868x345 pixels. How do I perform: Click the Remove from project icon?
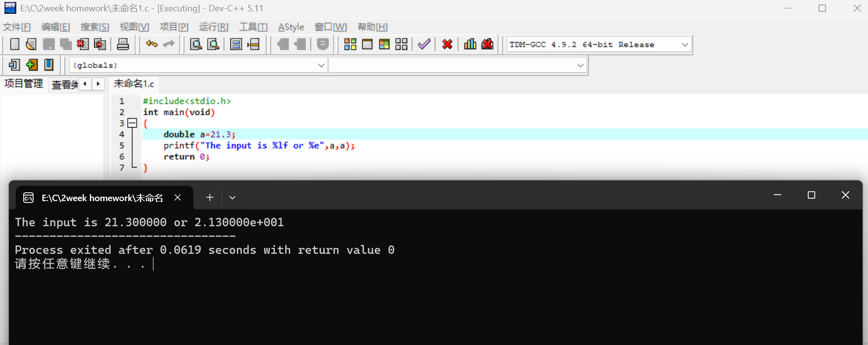(300, 44)
